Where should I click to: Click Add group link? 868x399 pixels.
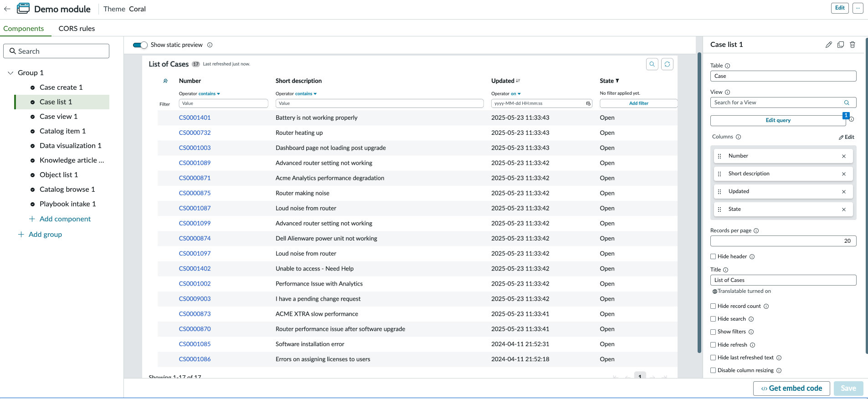click(40, 235)
